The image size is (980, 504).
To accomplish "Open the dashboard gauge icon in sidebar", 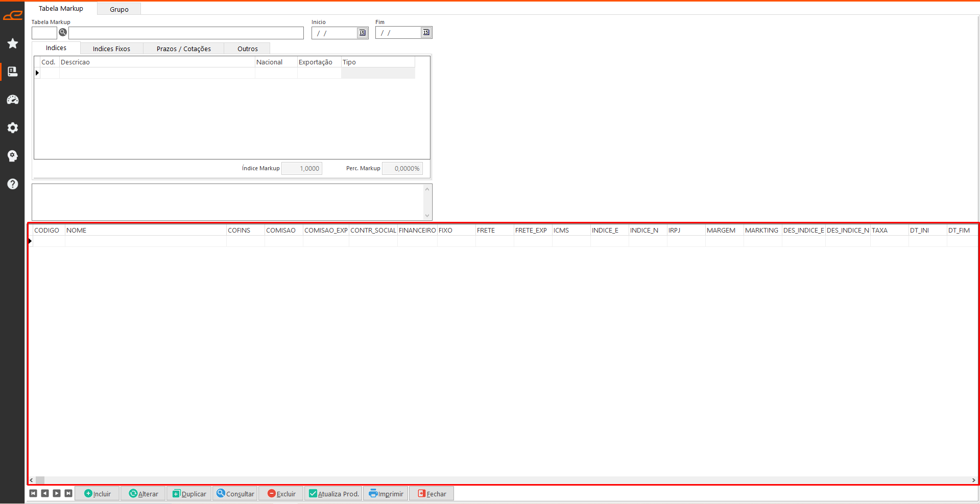I will click(13, 100).
